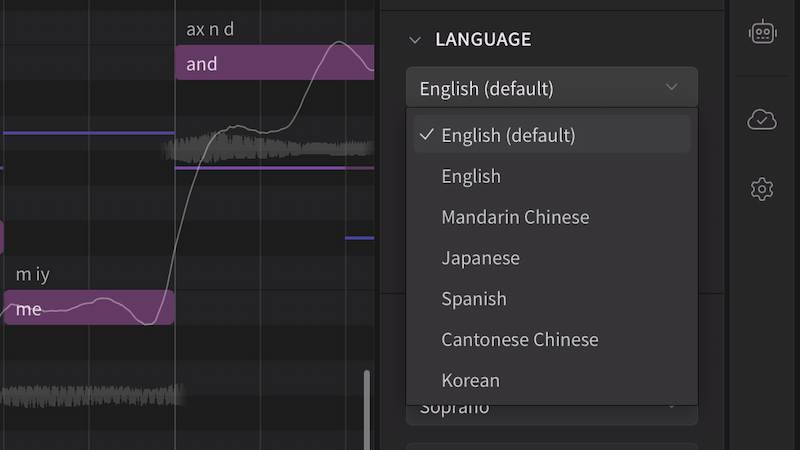Click the vertical scrollbar in piano roll
800x450 pixels.
tap(367, 408)
